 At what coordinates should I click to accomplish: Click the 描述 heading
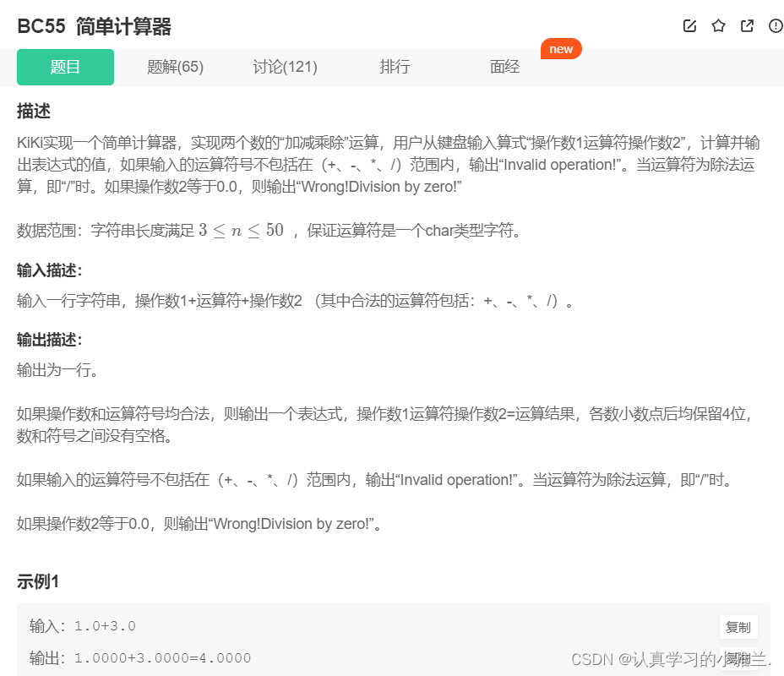point(34,111)
